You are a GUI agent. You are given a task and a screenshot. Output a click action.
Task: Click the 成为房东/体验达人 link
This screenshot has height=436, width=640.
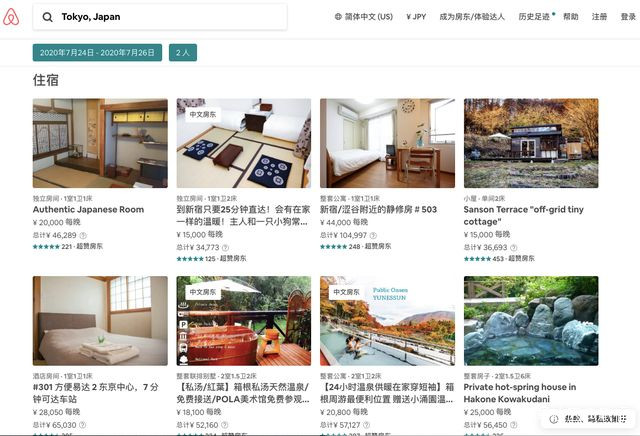click(x=472, y=17)
